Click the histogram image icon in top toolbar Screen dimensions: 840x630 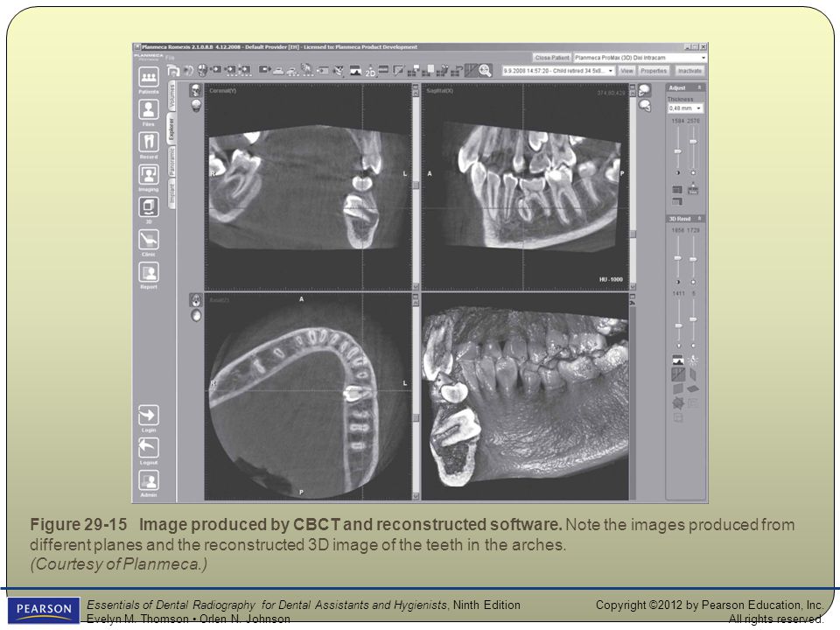pyautogui.click(x=355, y=71)
